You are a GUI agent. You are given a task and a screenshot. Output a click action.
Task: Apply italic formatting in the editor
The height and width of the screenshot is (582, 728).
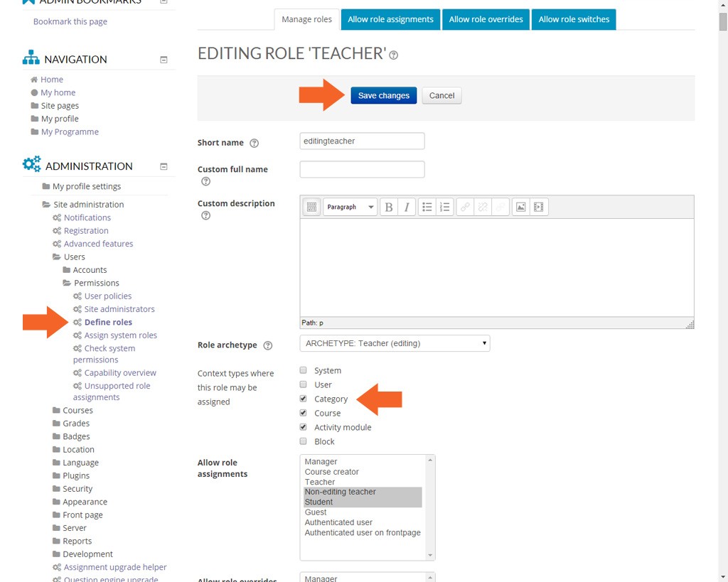(406, 207)
